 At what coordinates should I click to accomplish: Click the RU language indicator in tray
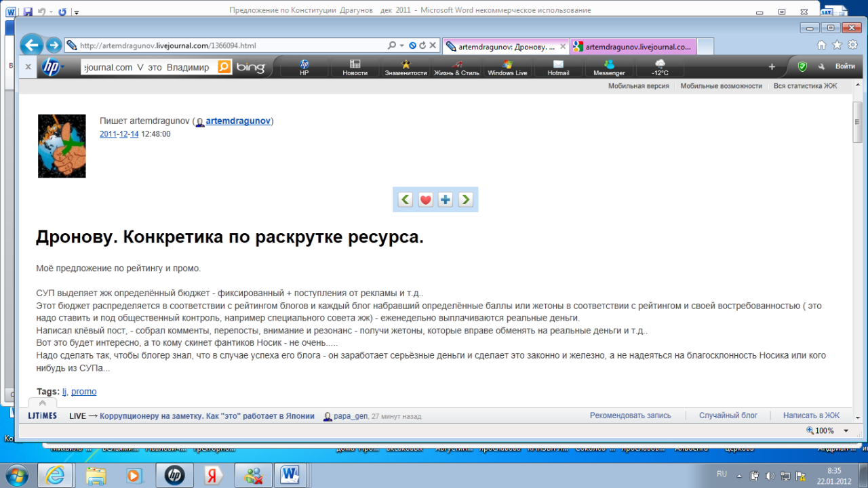click(x=722, y=474)
